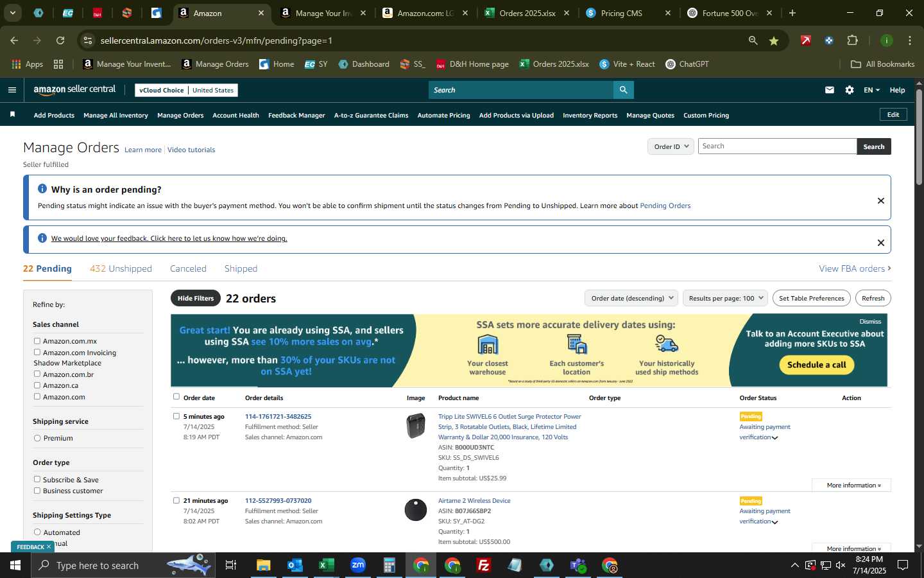
Task: Check the Subscribe & Save order type
Action: pyautogui.click(x=37, y=479)
